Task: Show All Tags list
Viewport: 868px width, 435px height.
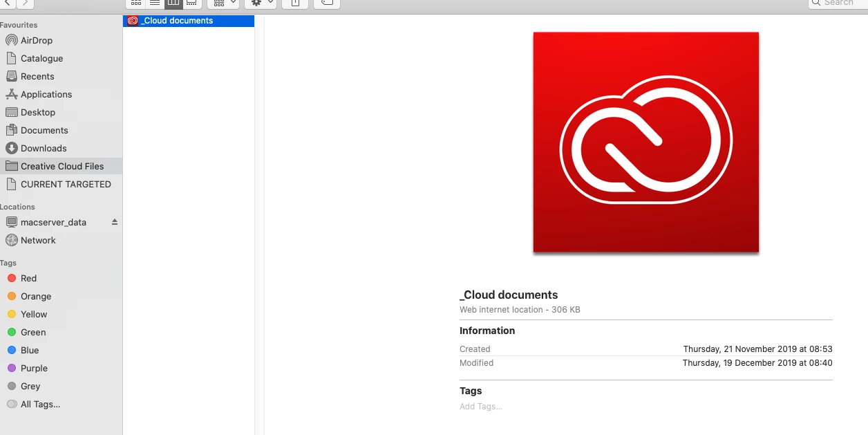Action: pyautogui.click(x=61, y=404)
